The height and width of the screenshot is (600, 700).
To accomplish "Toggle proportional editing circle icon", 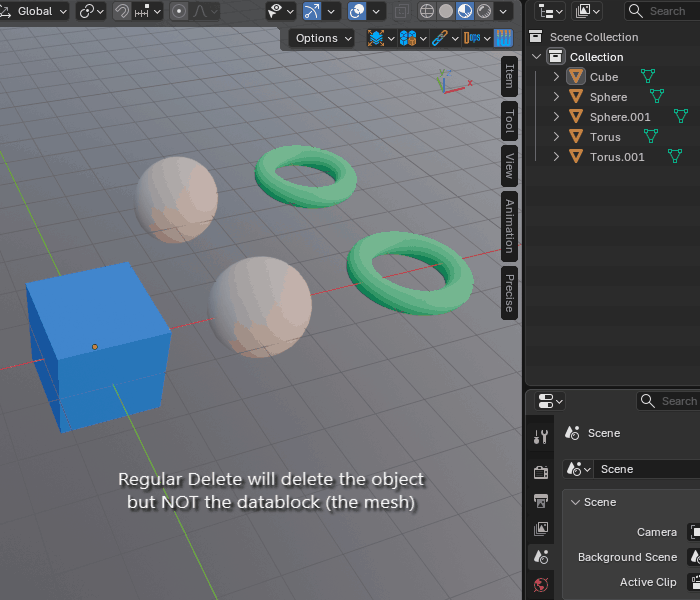I will tap(179, 11).
